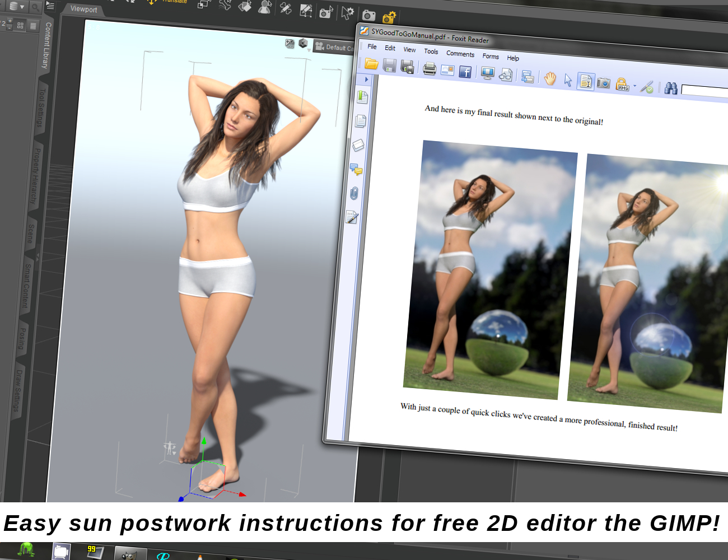Open the Posing side tab

22,338
